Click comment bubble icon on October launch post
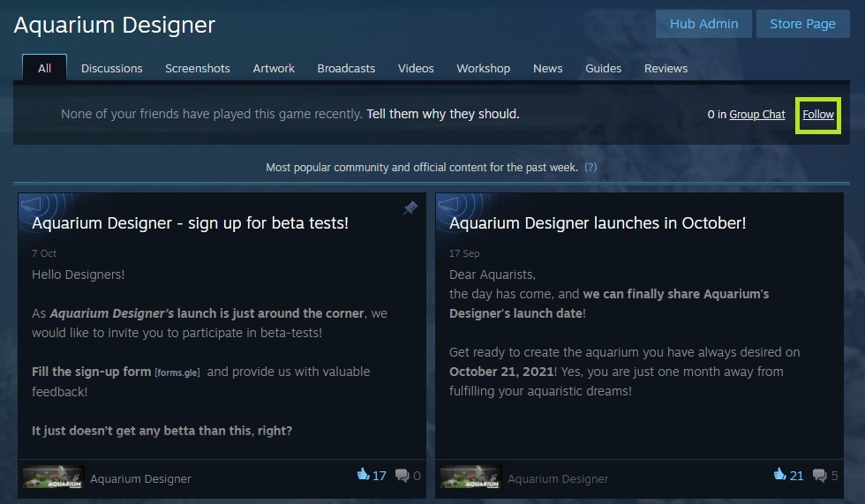The width and height of the screenshot is (865, 504). pyautogui.click(x=820, y=476)
